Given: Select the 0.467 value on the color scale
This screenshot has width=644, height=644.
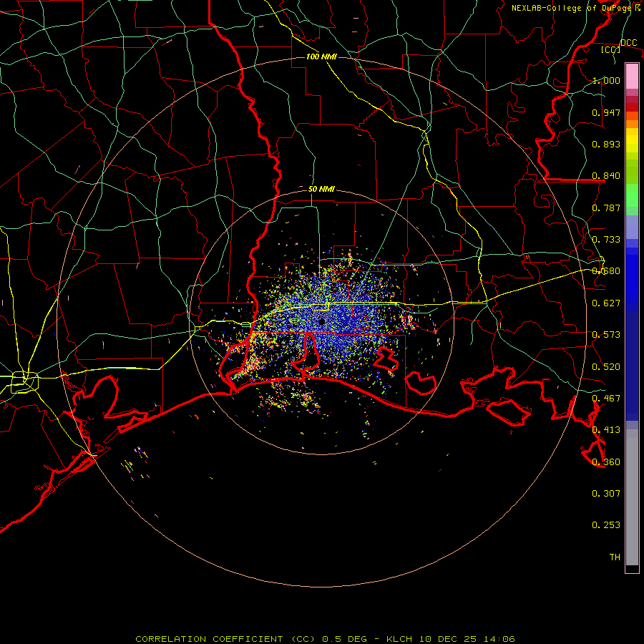Looking at the screenshot, I should pos(606,399).
